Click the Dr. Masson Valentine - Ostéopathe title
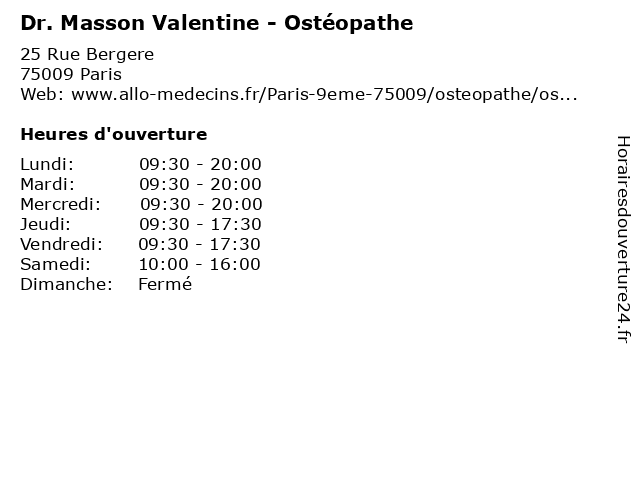The width and height of the screenshot is (640, 480). tap(216, 22)
